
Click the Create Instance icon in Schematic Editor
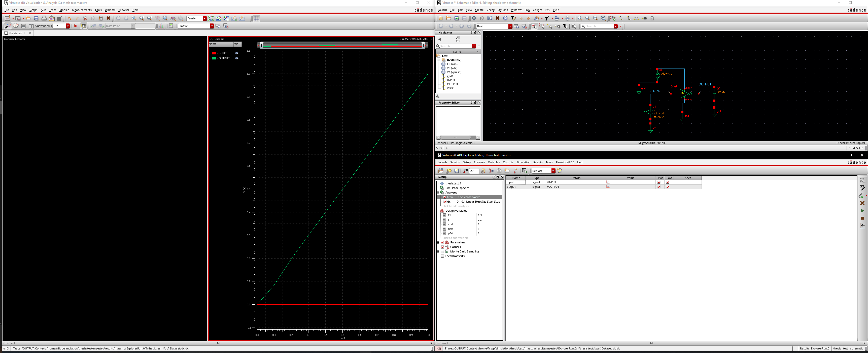tap(613, 18)
